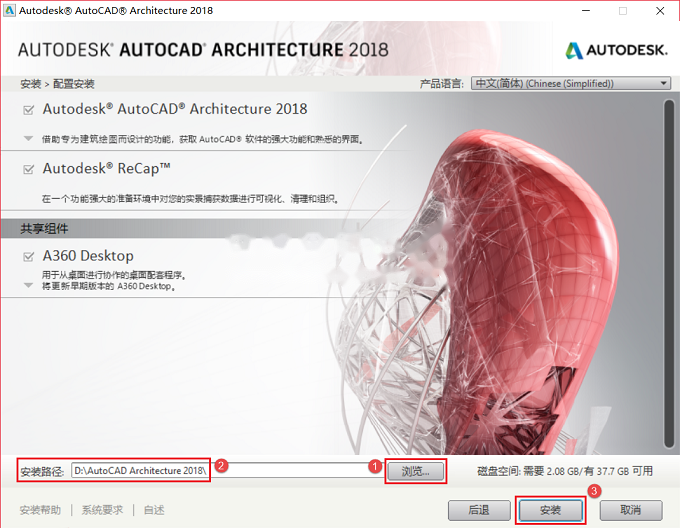This screenshot has width=680, height=528.
Task: Toggle the A360 Desktop checkbox
Action: click(29, 257)
